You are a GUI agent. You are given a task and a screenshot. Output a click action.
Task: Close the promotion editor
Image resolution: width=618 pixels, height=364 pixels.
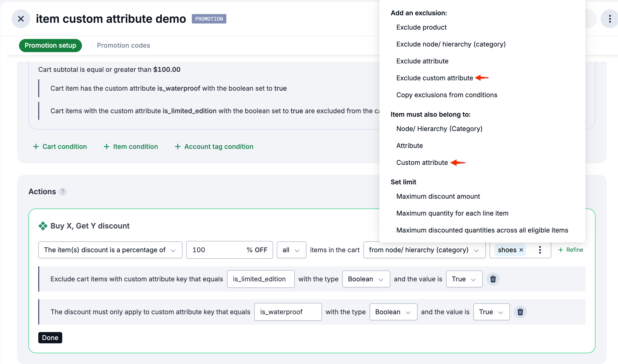pyautogui.click(x=21, y=19)
